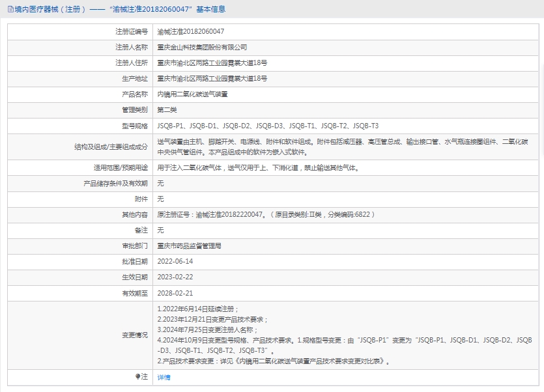Click the 生效日期 label
Viewport: 544px width, 392px height.
tap(135, 277)
